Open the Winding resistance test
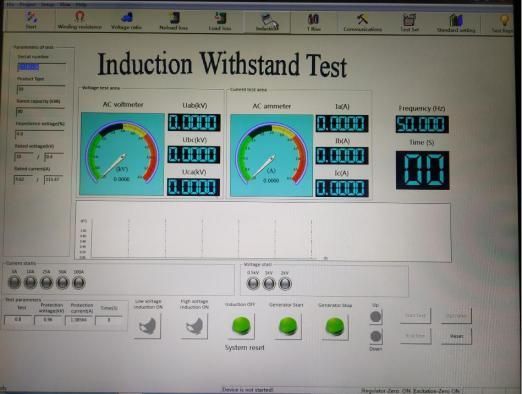The width and height of the screenshot is (522, 394). (x=79, y=20)
